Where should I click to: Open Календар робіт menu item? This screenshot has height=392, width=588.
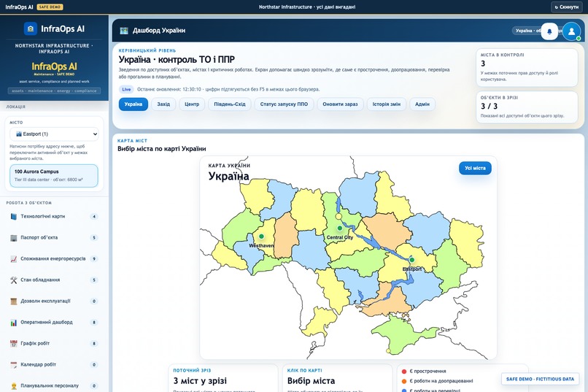pos(54,364)
